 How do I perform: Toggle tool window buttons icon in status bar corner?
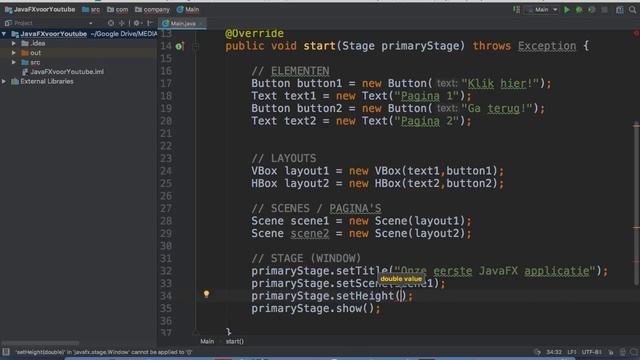pos(6,352)
